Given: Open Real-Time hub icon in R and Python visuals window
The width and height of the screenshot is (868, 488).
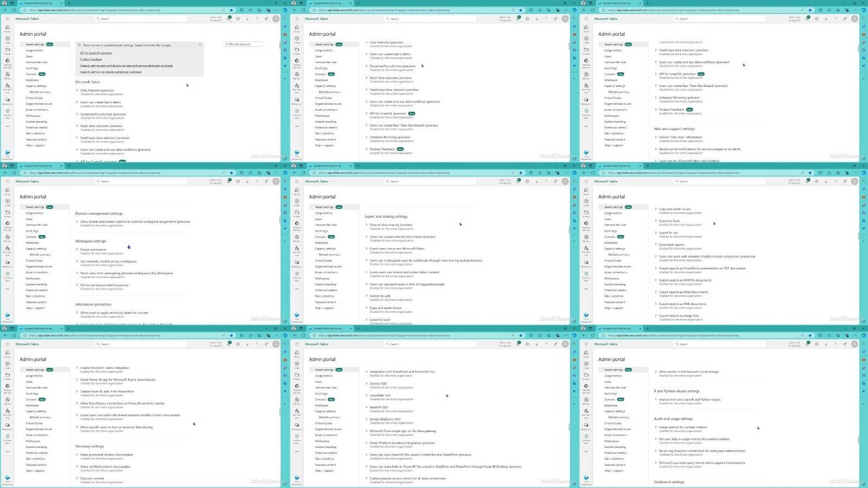Looking at the screenshot, I should (x=586, y=412).
